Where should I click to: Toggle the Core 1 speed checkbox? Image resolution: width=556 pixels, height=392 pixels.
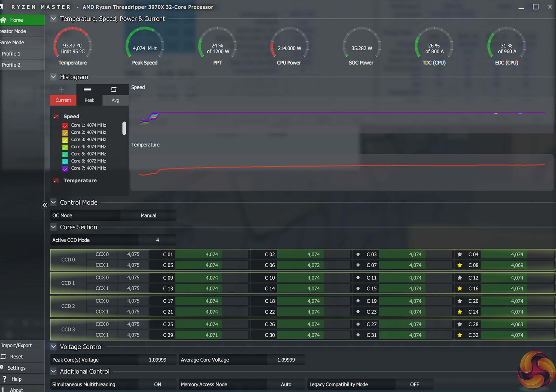(65, 125)
